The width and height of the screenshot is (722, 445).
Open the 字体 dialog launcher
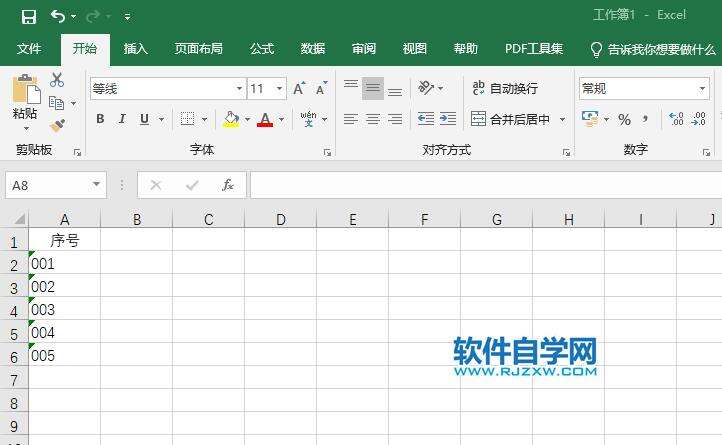327,152
